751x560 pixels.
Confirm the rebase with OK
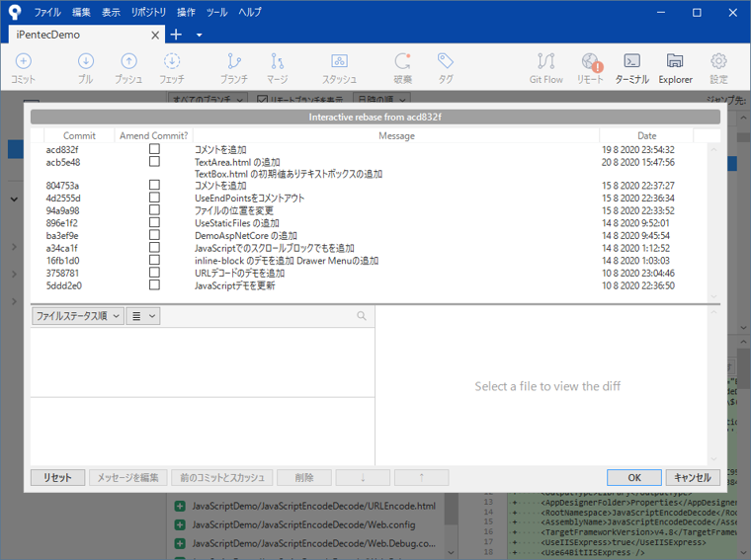634,478
